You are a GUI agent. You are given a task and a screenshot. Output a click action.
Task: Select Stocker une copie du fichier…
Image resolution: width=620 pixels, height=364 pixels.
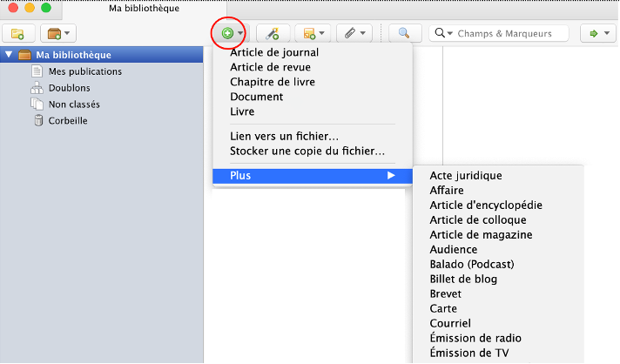[x=307, y=151]
